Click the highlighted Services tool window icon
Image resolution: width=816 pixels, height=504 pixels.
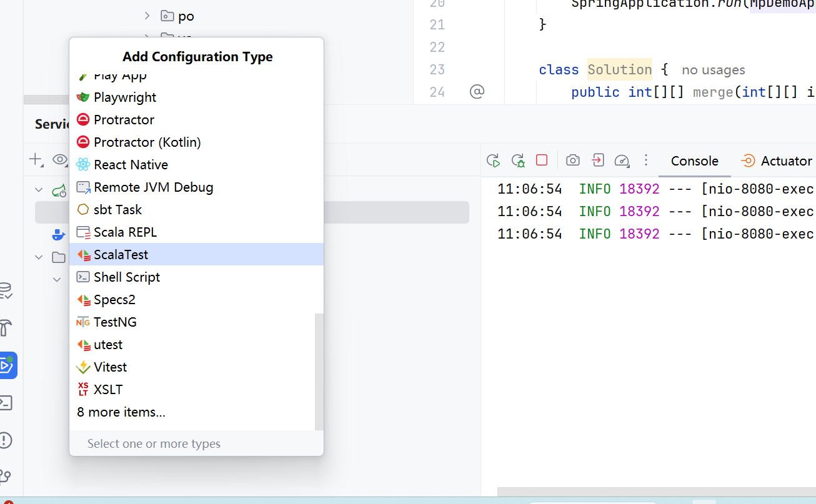(x=7, y=365)
